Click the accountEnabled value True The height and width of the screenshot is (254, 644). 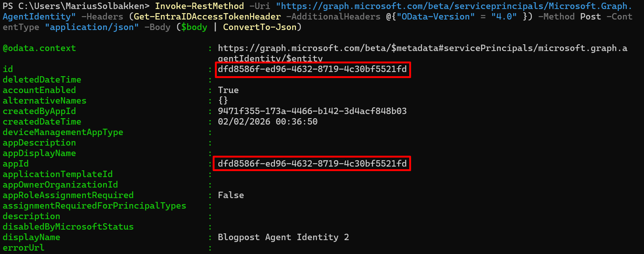228,90
